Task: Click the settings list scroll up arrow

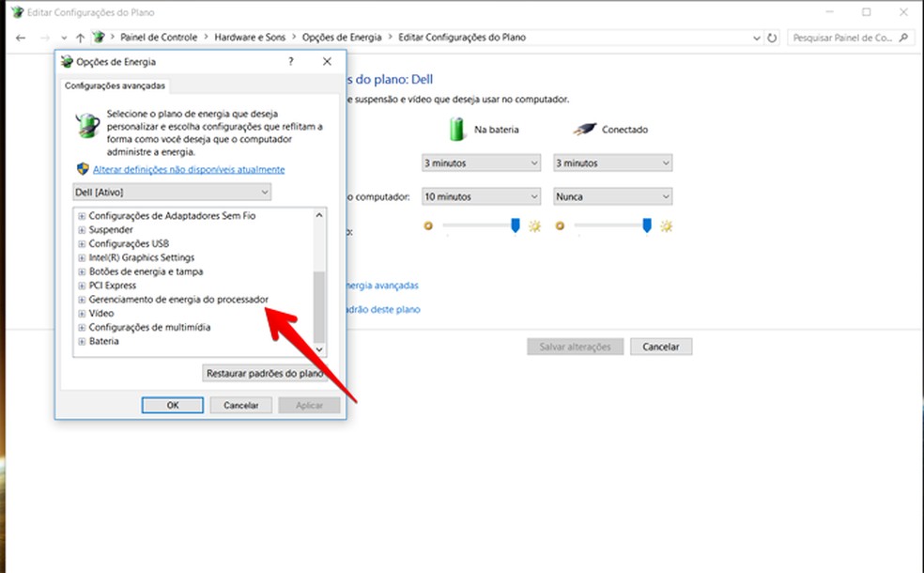Action: tap(319, 215)
